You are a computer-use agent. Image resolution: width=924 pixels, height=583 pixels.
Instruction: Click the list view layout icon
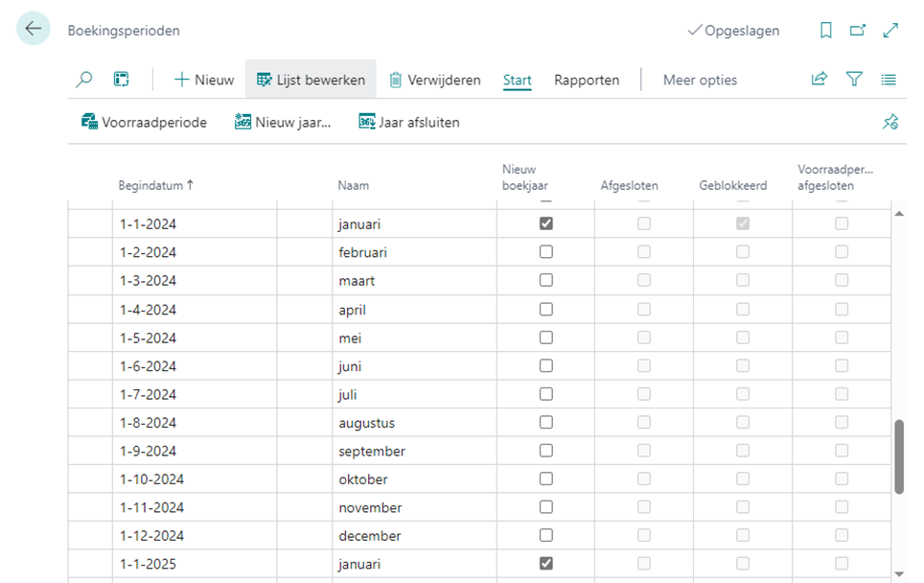(889, 80)
